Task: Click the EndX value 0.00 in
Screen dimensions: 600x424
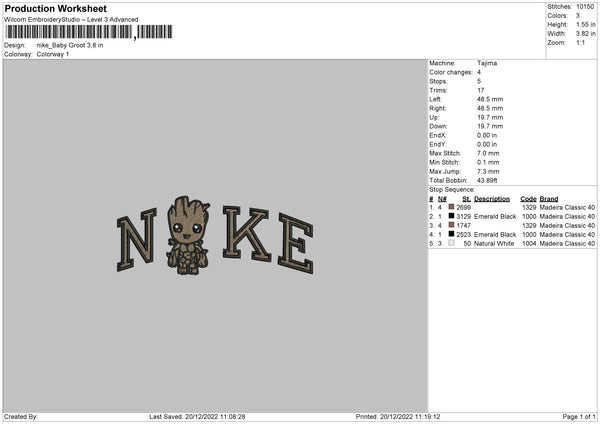Action: [487, 135]
